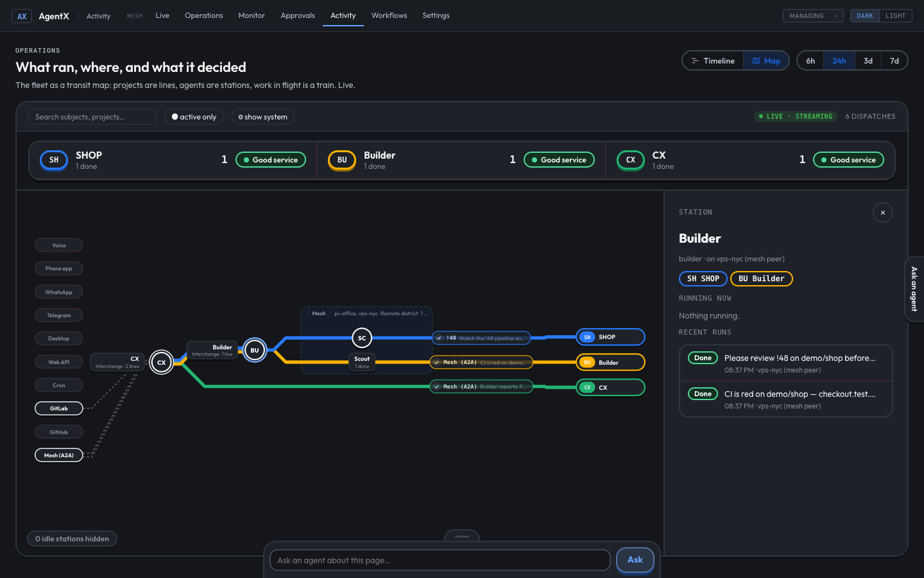Select the SH station badge in SHOP summary

click(x=54, y=160)
